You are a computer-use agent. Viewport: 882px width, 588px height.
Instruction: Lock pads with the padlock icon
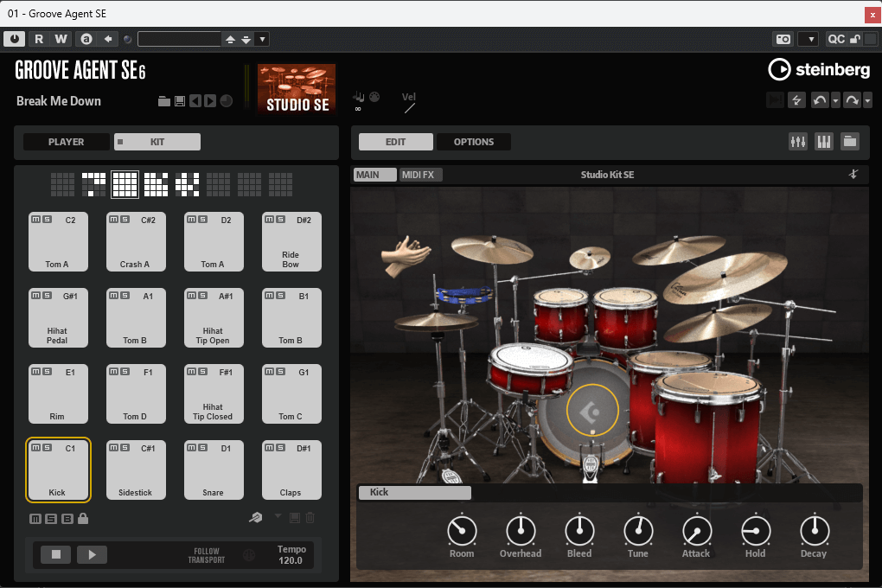83,519
